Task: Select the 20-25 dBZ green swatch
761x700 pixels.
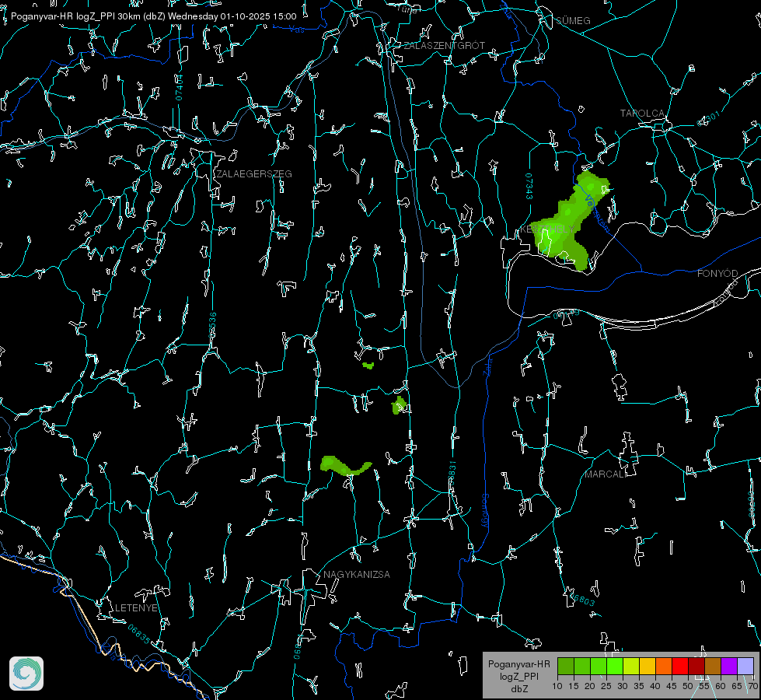Action: click(x=599, y=666)
